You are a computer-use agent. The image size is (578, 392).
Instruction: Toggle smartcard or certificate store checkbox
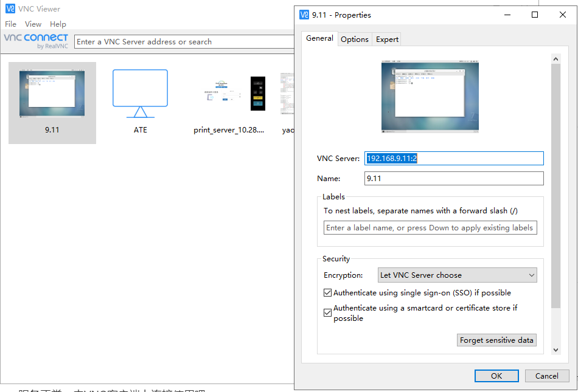[327, 313]
